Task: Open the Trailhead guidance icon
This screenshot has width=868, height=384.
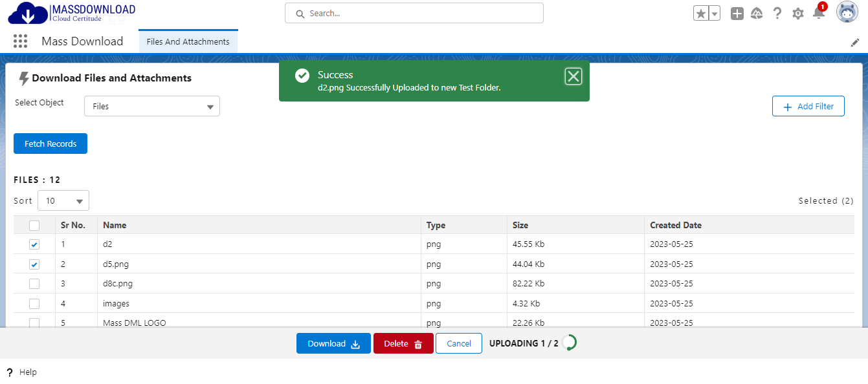Action: coord(757,14)
